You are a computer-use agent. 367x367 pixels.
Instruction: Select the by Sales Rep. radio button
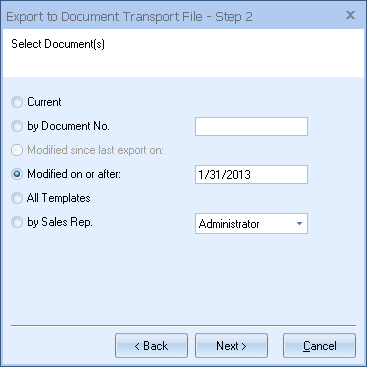(x=17, y=222)
